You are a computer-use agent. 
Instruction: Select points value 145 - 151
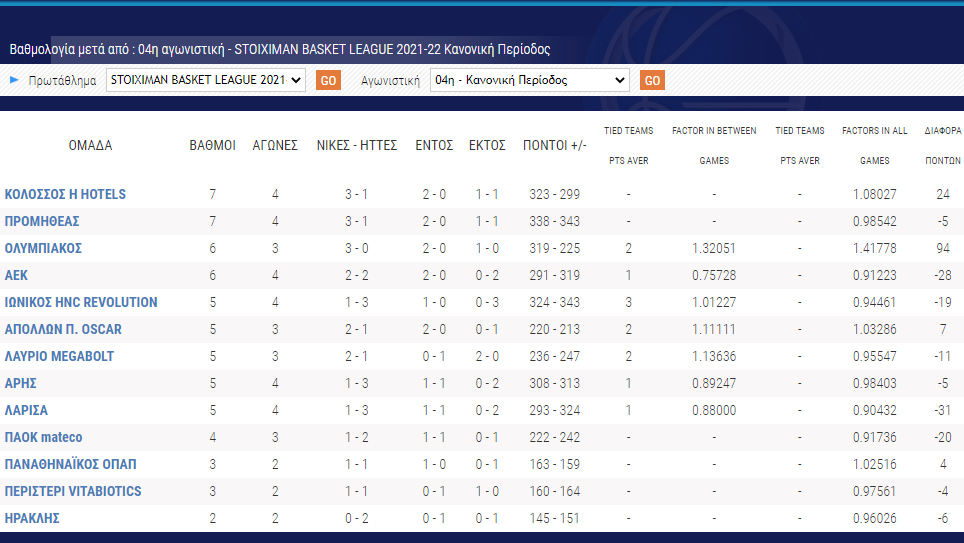(x=555, y=519)
